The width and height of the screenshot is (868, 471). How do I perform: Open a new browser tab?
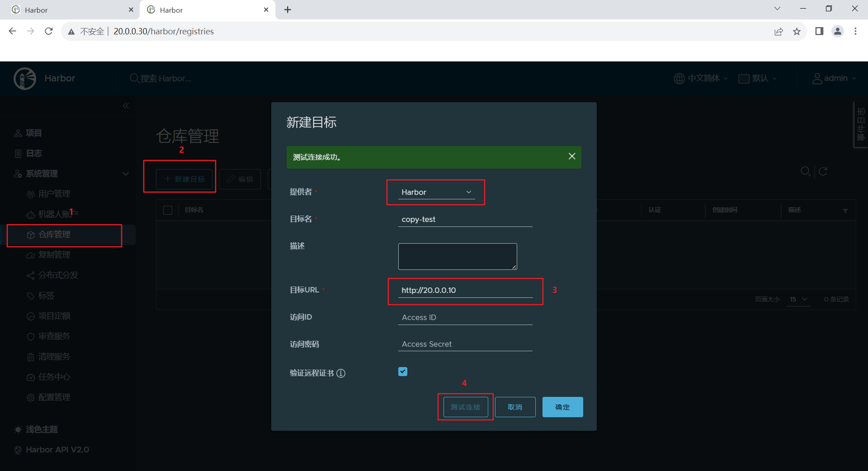(288, 10)
